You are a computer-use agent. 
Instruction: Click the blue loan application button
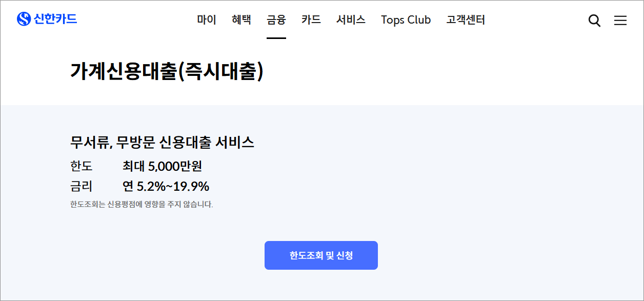(x=321, y=255)
